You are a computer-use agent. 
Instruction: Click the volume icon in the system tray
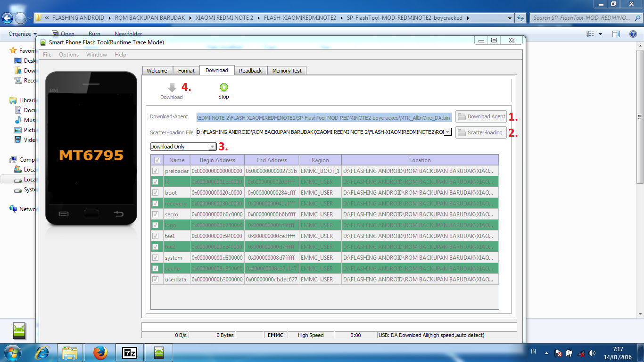(591, 352)
